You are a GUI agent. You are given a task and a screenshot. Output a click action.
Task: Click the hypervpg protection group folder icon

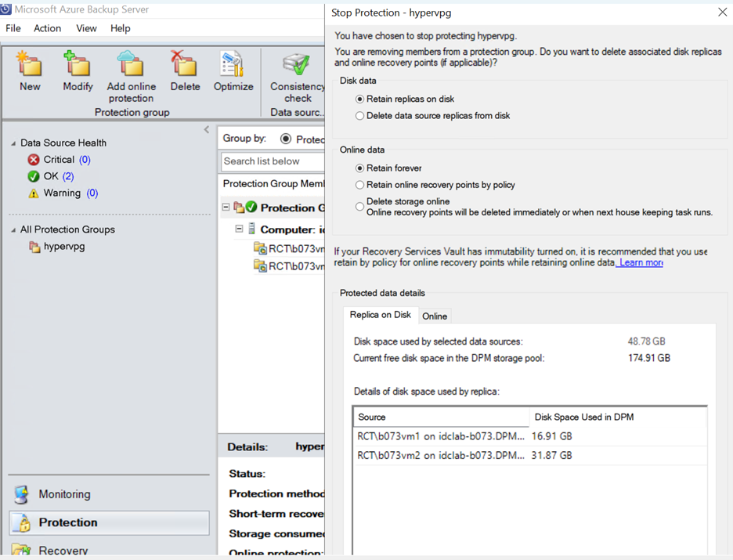(34, 247)
